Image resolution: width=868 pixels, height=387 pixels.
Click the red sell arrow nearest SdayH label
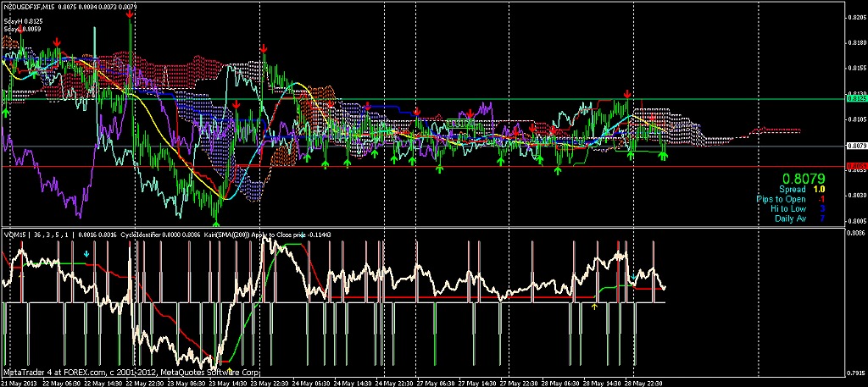pos(56,40)
